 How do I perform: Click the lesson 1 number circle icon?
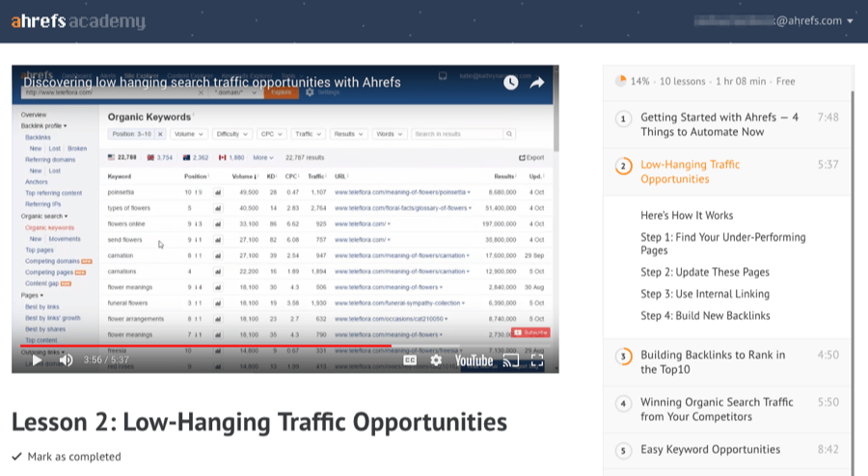pyautogui.click(x=623, y=119)
